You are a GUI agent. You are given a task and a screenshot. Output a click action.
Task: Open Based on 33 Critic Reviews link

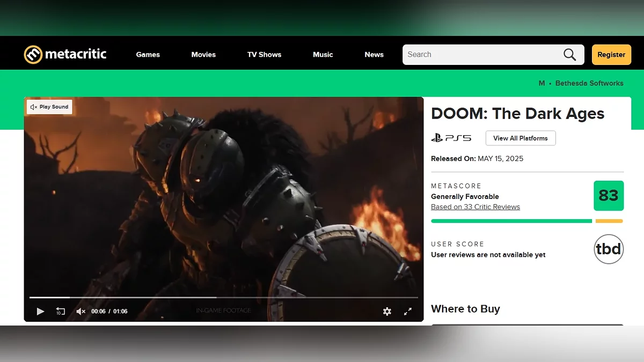click(475, 207)
